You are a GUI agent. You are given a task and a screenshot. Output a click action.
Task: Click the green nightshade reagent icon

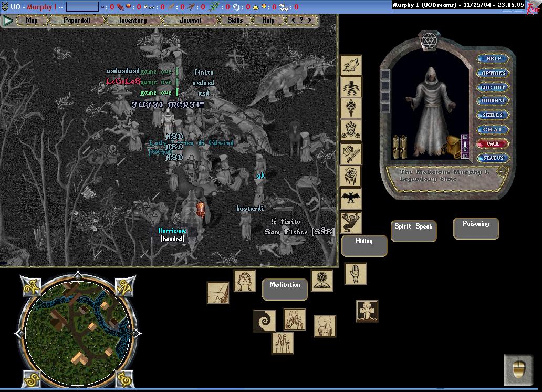tap(214, 7)
